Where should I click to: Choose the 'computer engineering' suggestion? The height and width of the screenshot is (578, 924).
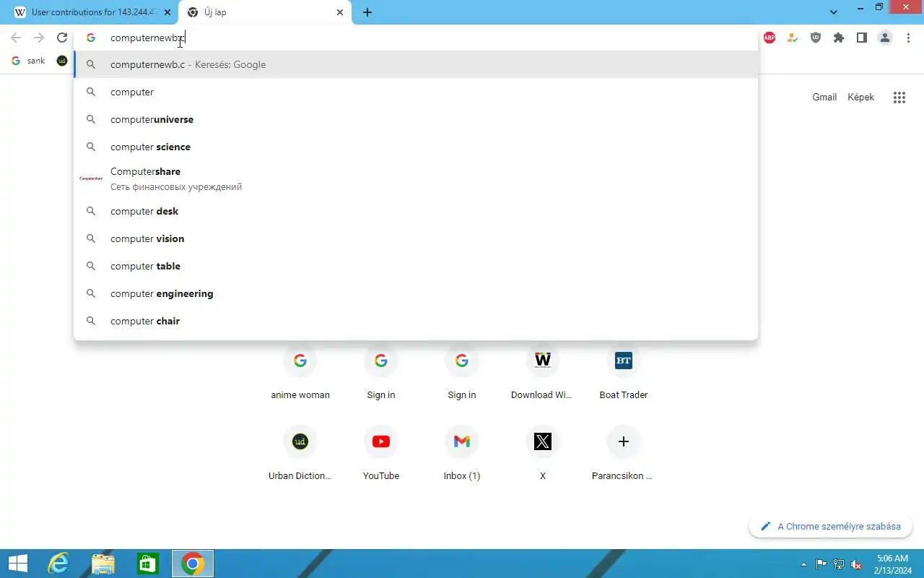tap(416, 293)
